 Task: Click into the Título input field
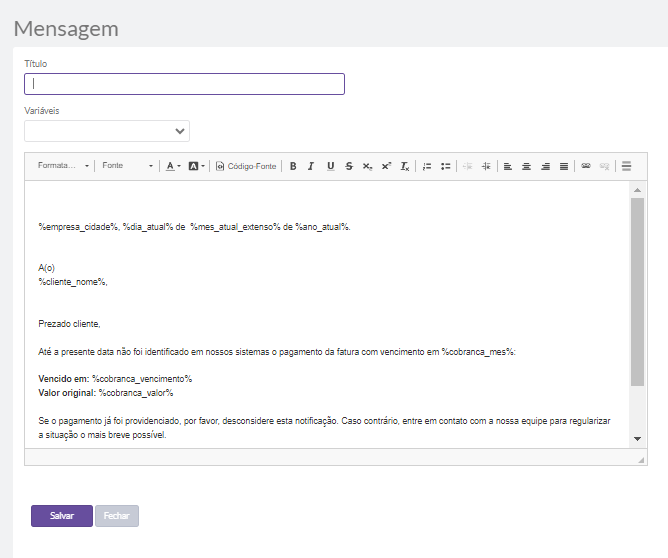tap(184, 84)
